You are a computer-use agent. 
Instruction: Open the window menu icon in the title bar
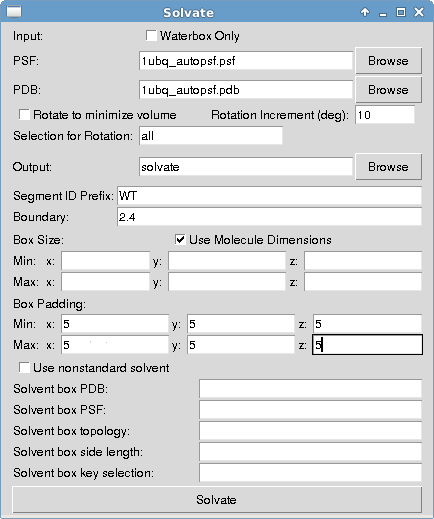click(x=14, y=12)
